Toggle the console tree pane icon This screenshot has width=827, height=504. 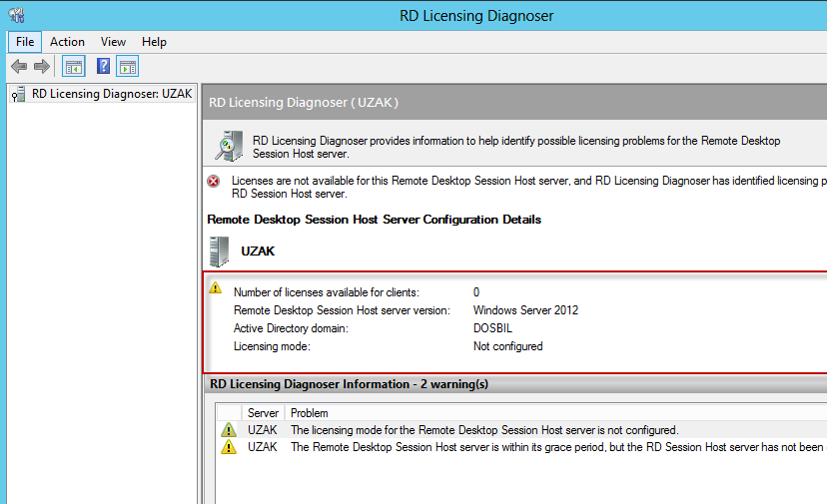pos(74,67)
